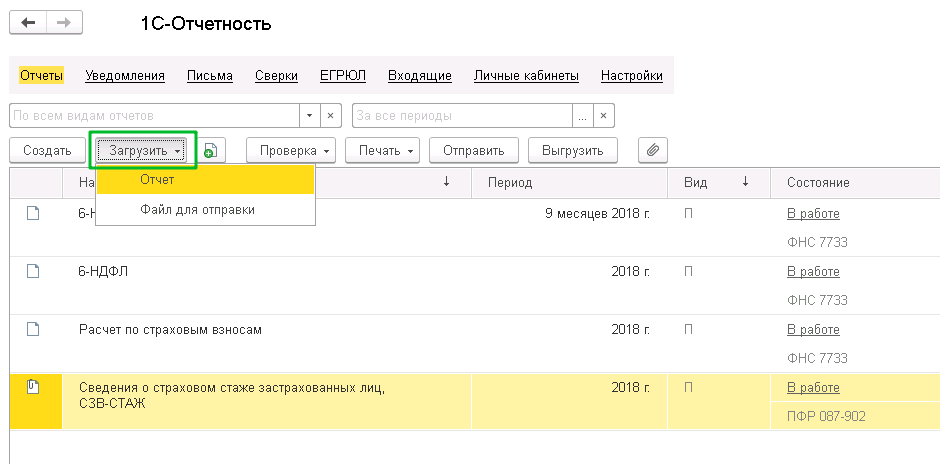Viewport: 940px width, 464px height.
Task: Open В работе link for Расчет по страховым взносам
Action: click(813, 330)
